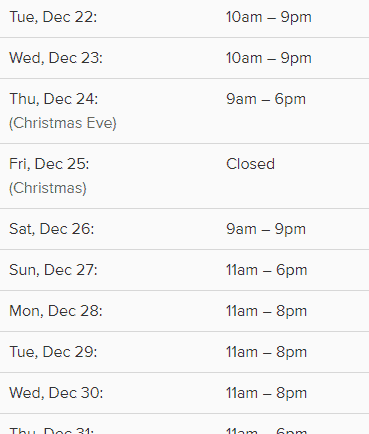Select the Tue, Dec 29 date label
This screenshot has width=369, height=434.
coord(53,352)
